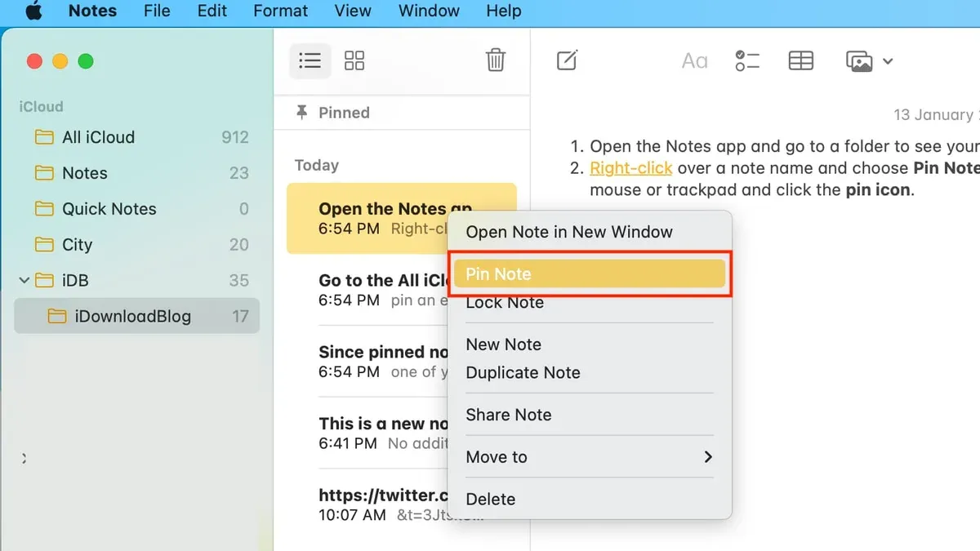
Task: Open the Aa text format options
Action: point(695,61)
